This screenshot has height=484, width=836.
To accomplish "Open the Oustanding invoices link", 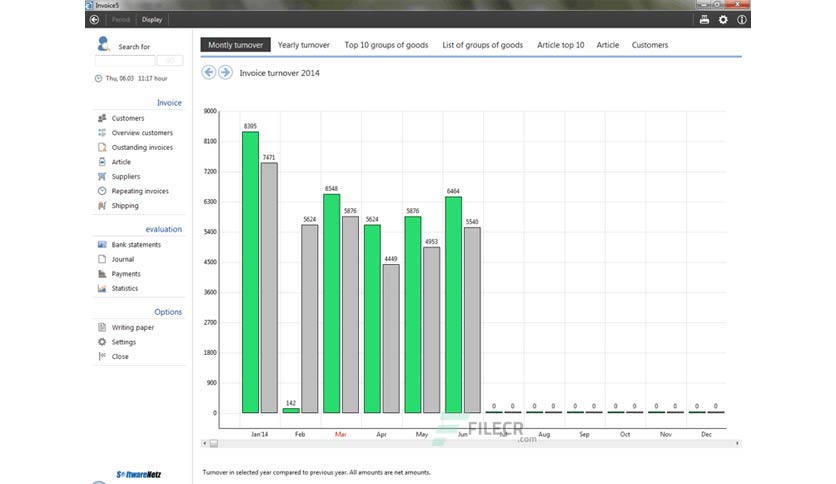I will pyautogui.click(x=142, y=147).
